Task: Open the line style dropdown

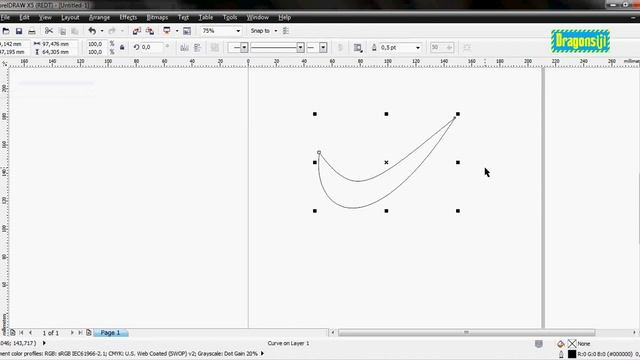Action: [x=300, y=48]
